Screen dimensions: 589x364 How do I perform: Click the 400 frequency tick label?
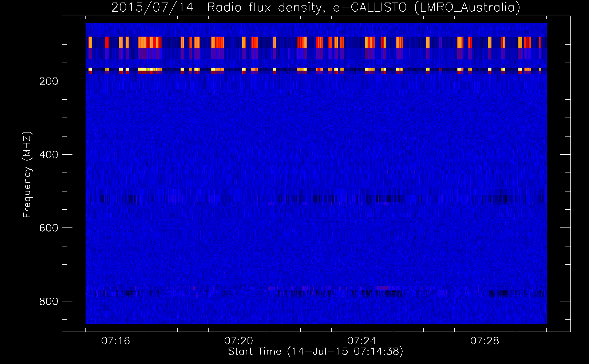tap(49, 155)
